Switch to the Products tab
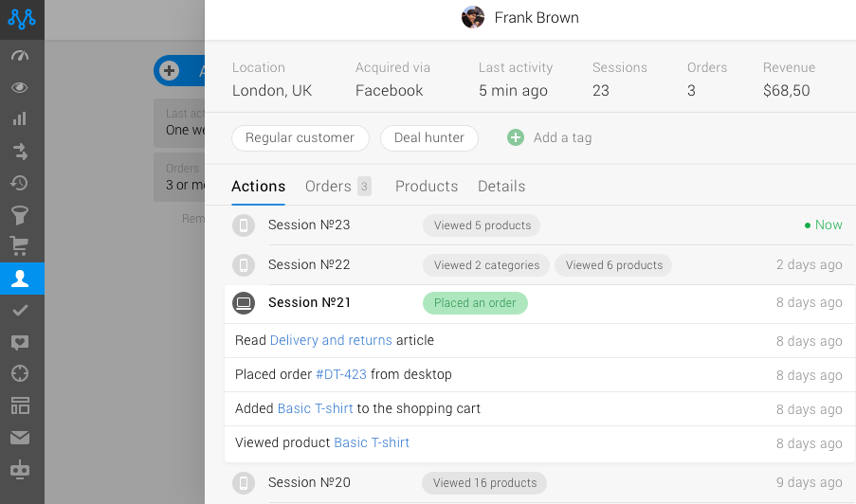Image resolution: width=856 pixels, height=504 pixels. (x=427, y=187)
